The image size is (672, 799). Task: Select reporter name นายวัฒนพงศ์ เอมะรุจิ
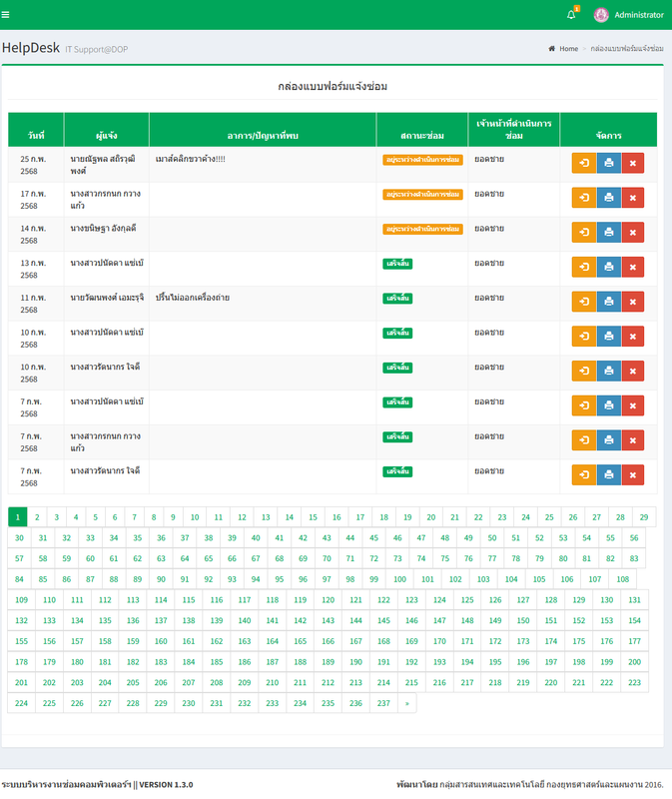107,298
